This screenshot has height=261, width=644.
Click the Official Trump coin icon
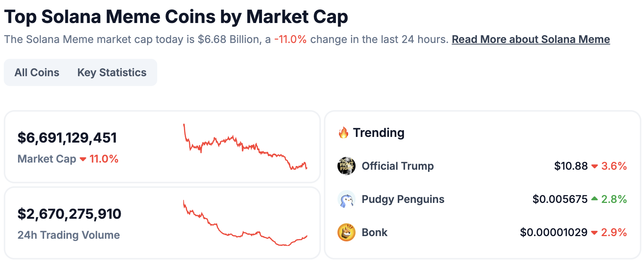346,166
